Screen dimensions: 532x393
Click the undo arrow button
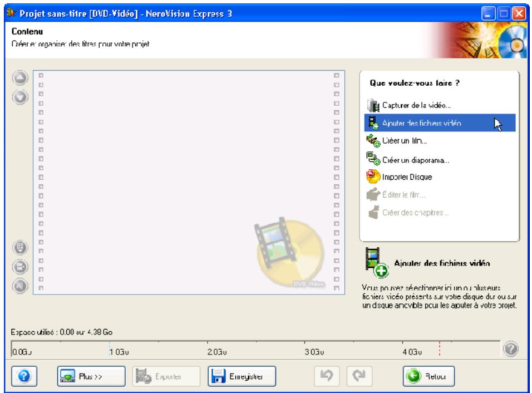point(327,376)
